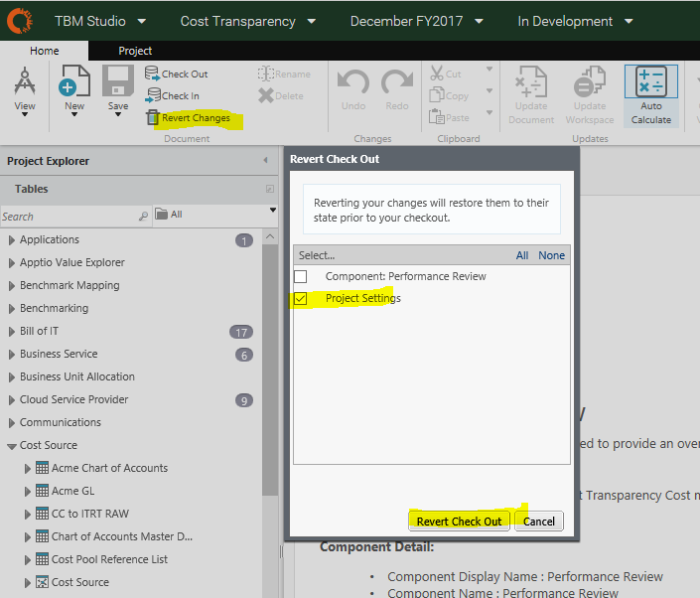Select Apptio Value Explorer tree item
The width and height of the screenshot is (700, 598).
pos(71,262)
